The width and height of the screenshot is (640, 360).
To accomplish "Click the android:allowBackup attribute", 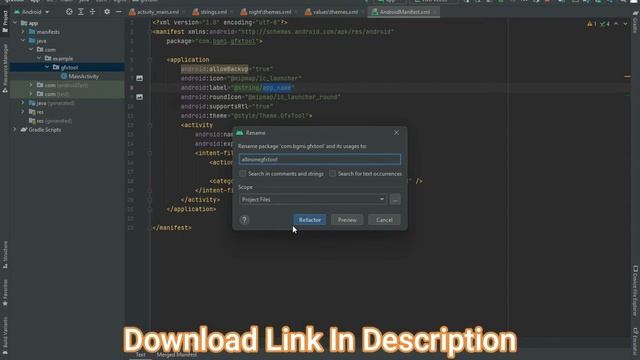I will (x=215, y=69).
